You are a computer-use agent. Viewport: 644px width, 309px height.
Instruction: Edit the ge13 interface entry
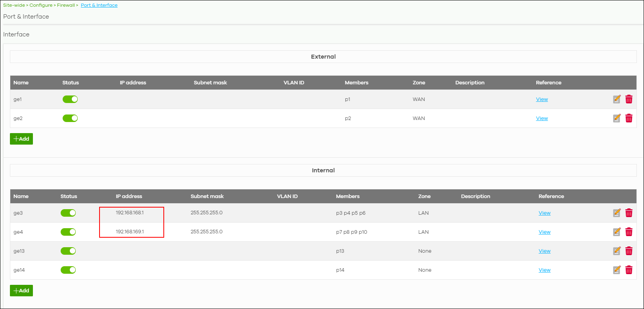pos(617,251)
